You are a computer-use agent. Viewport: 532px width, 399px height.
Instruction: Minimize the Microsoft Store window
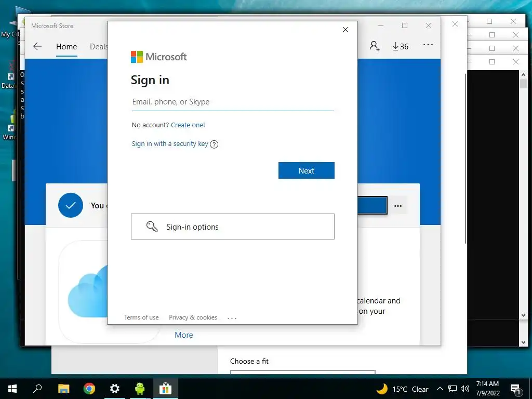[x=381, y=25]
